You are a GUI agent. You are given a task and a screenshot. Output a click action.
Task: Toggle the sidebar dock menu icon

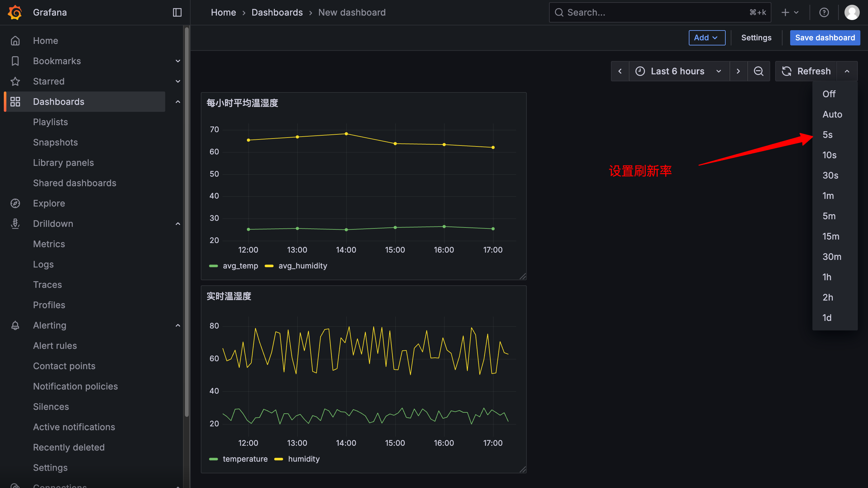[177, 12]
